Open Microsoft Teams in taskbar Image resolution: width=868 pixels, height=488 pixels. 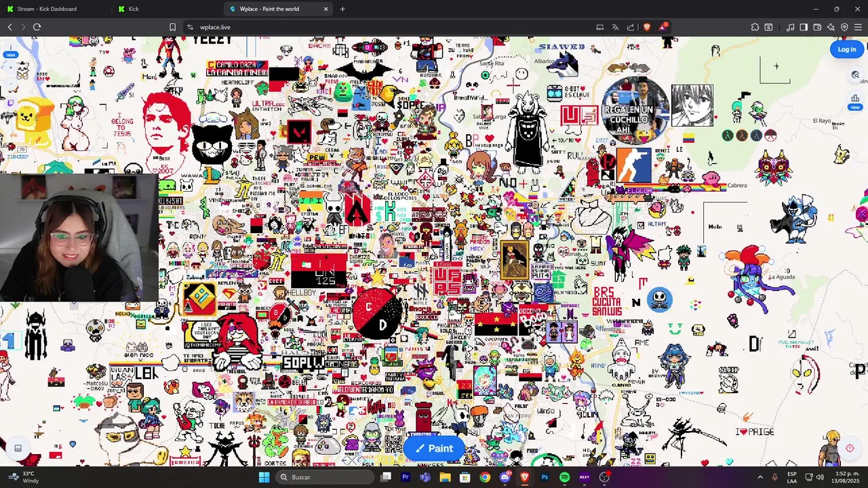[425, 477]
